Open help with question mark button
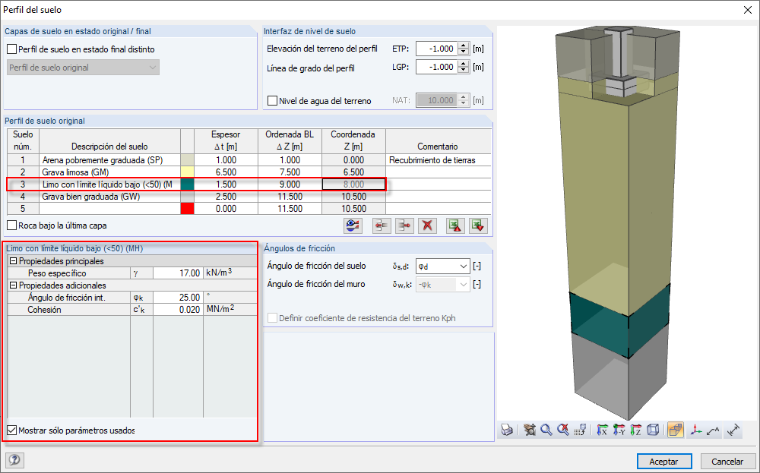Image resolution: width=760 pixels, height=473 pixels. pos(15,460)
